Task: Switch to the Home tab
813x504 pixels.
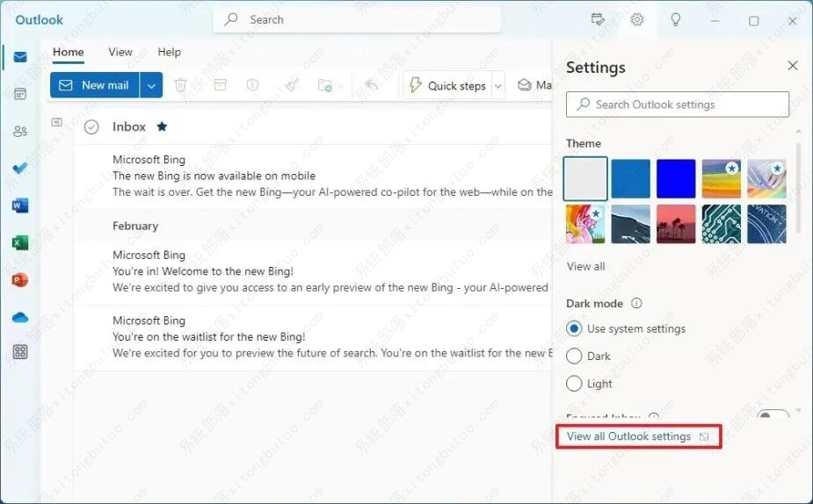Action: tap(68, 53)
